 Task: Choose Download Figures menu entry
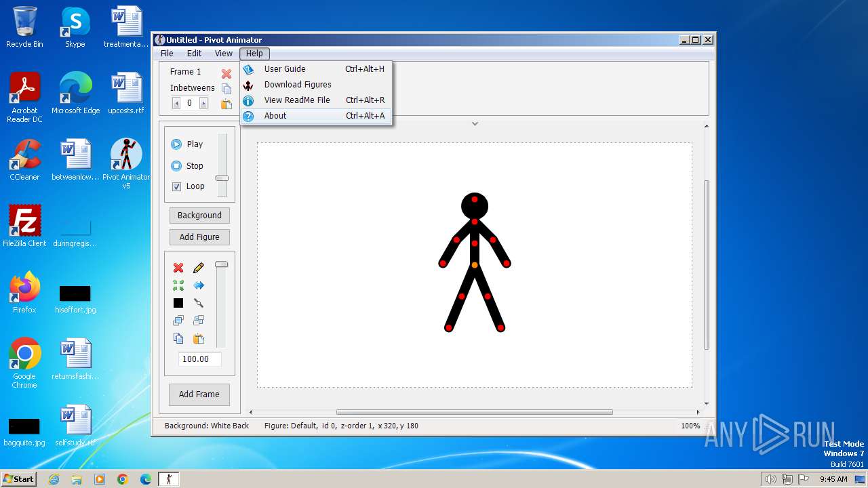coord(315,85)
